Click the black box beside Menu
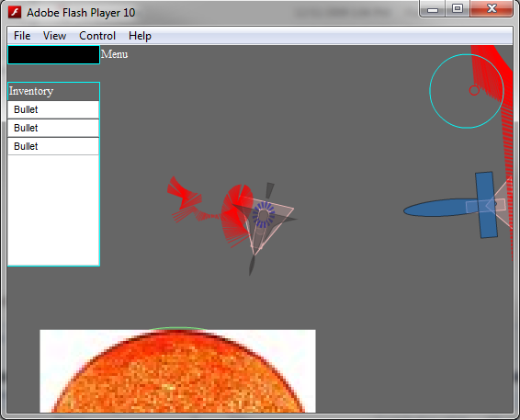The image size is (520, 420). point(53,55)
